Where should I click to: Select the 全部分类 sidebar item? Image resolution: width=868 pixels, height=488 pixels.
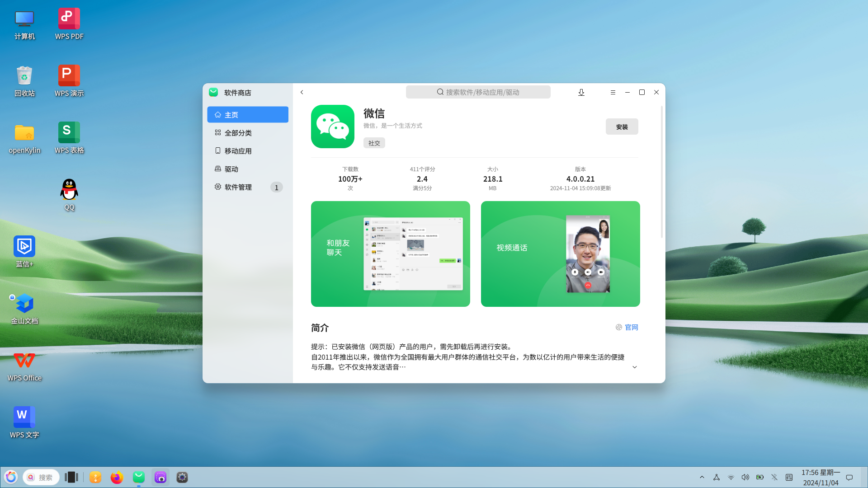(x=248, y=133)
